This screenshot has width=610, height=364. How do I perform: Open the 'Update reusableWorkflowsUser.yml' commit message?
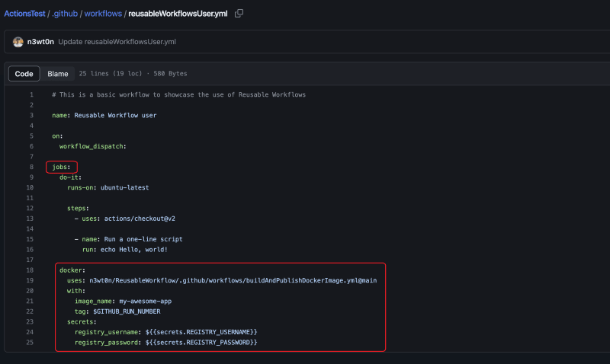click(117, 42)
